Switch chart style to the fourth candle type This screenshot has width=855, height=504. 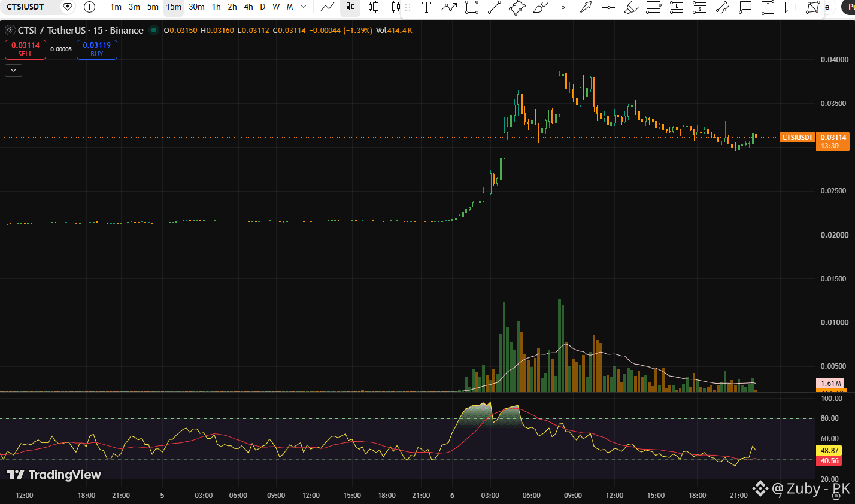pyautogui.click(x=396, y=7)
